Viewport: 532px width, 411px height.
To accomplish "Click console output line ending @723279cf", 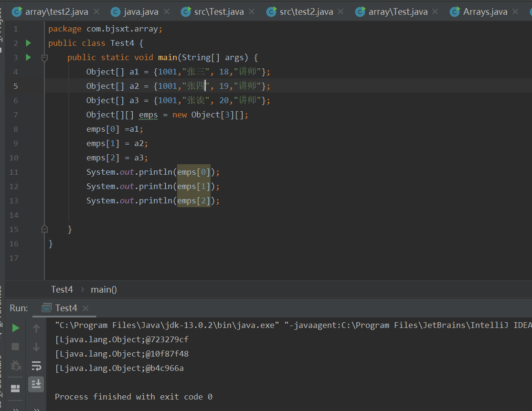I will pyautogui.click(x=122, y=339).
